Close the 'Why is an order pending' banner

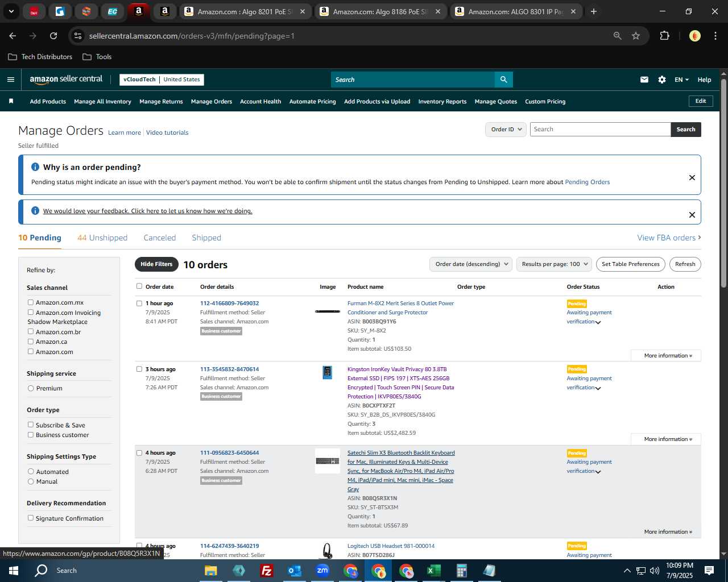tap(692, 177)
